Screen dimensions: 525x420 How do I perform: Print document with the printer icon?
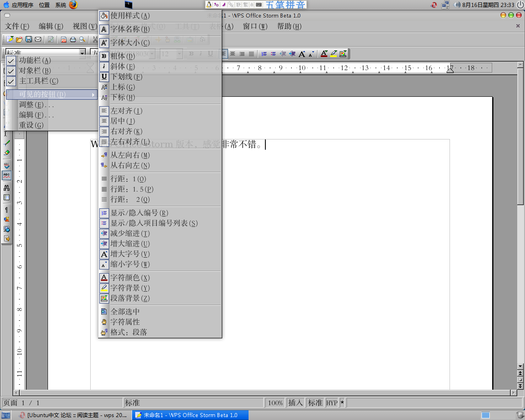click(73, 39)
